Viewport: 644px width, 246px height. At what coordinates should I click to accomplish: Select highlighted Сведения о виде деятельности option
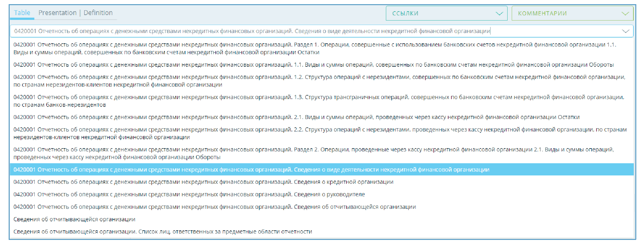click(251, 170)
